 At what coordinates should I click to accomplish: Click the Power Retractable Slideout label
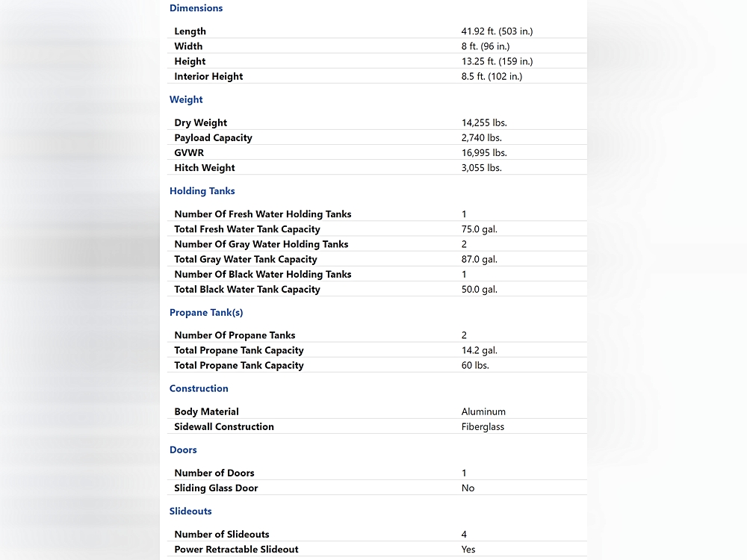(236, 549)
